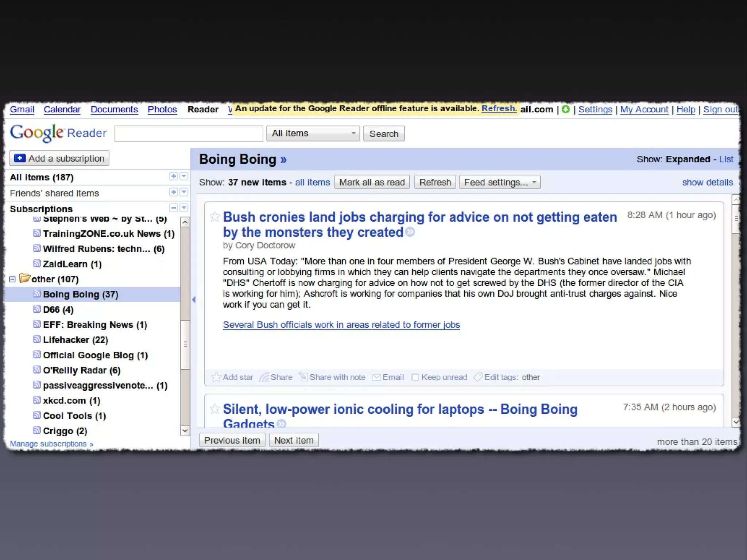Expand Friends' shared items plus icon
Screen dimensions: 747x560
pyautogui.click(x=174, y=192)
